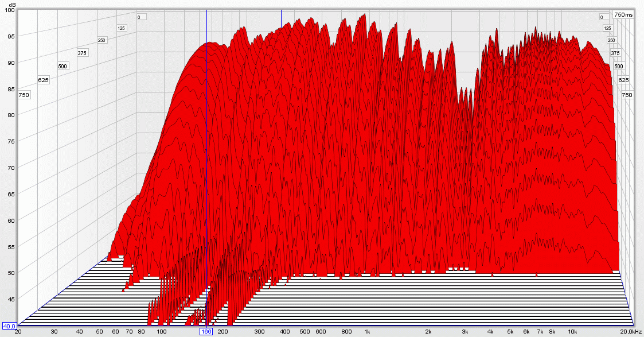Click the 300 label on the frequency axis

[259, 332]
